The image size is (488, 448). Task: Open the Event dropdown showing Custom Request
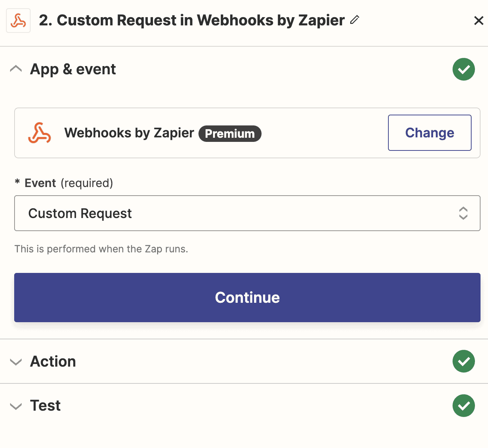pyautogui.click(x=247, y=213)
